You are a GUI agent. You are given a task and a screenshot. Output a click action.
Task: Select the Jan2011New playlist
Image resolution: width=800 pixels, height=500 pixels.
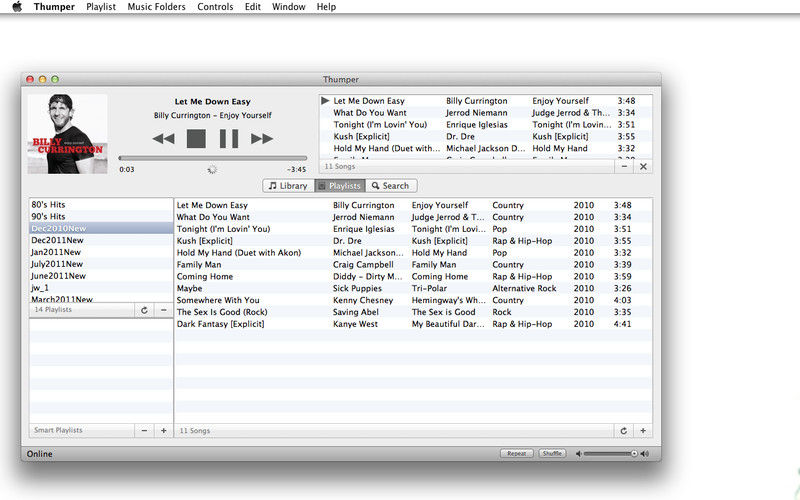[101, 252]
